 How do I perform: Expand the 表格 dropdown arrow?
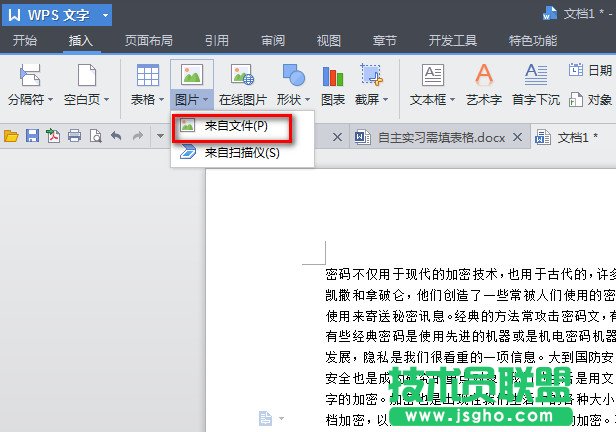click(161, 100)
